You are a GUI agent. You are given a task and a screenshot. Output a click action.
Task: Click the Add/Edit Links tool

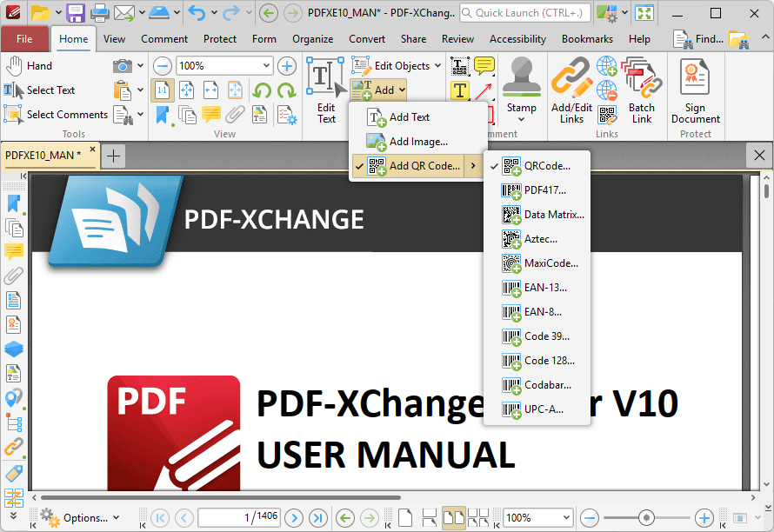[571, 90]
